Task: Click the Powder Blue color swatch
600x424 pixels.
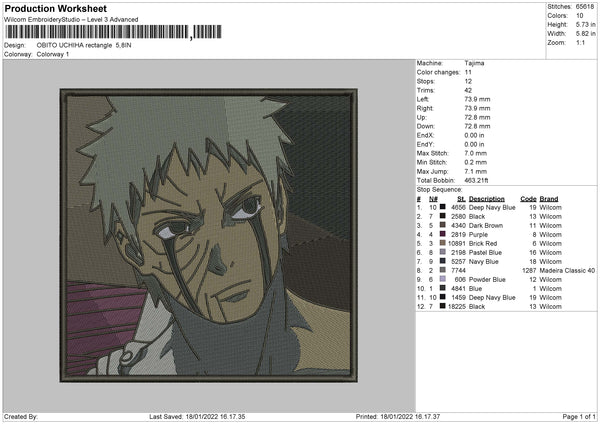Action: tap(443, 279)
